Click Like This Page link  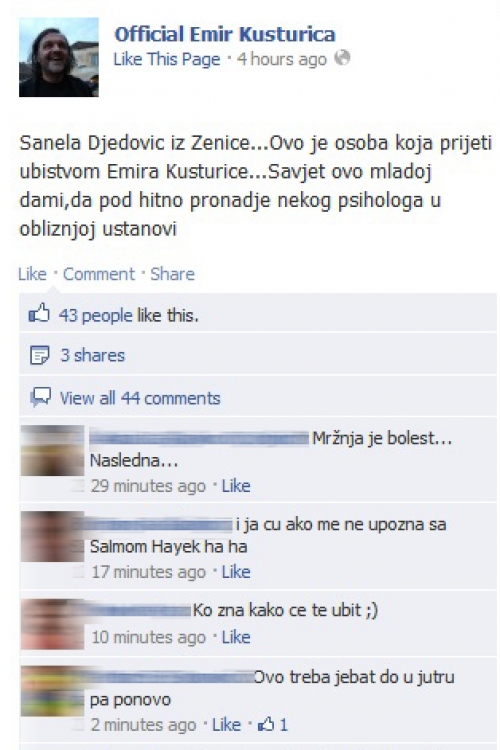pyautogui.click(x=167, y=59)
